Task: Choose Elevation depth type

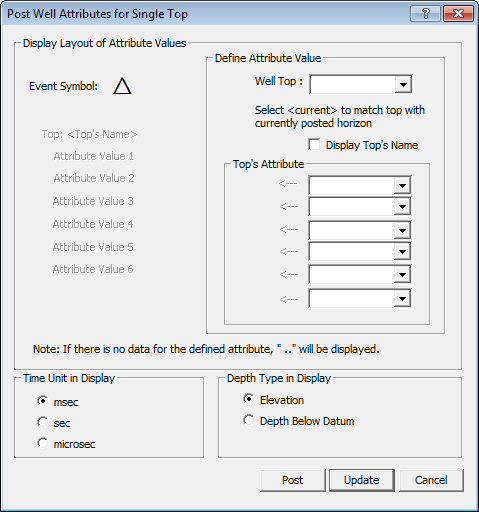Action: (249, 399)
